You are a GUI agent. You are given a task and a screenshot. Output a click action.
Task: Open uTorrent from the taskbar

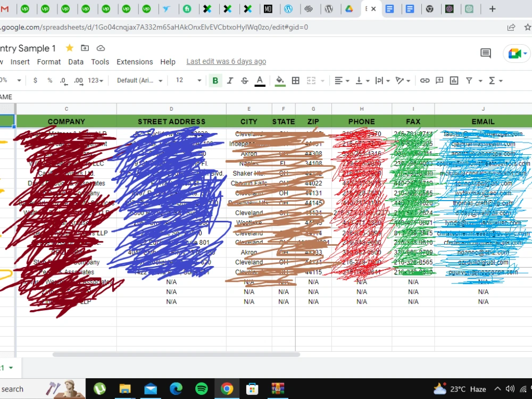[99, 388]
